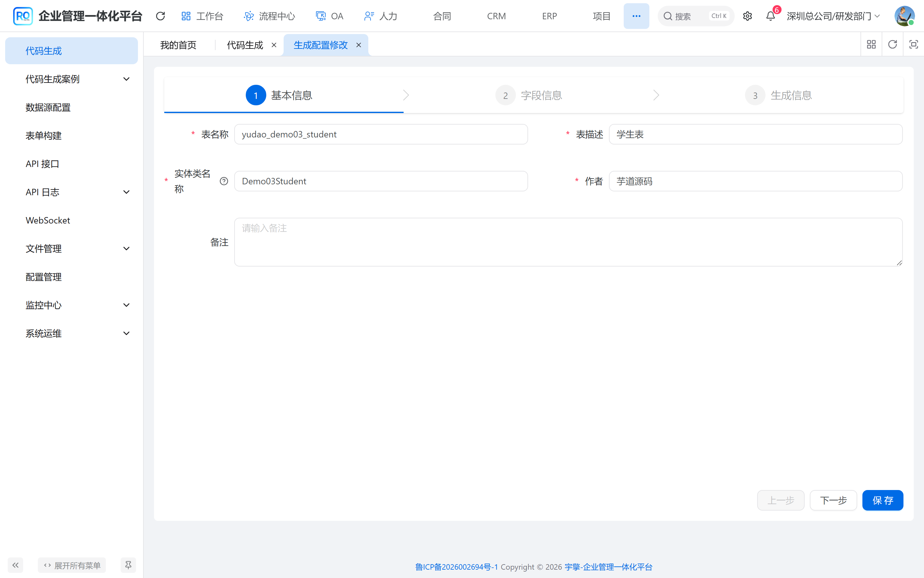Select 数据源配置 in sidebar
Screen dimensions: 924x578
[x=72, y=108]
